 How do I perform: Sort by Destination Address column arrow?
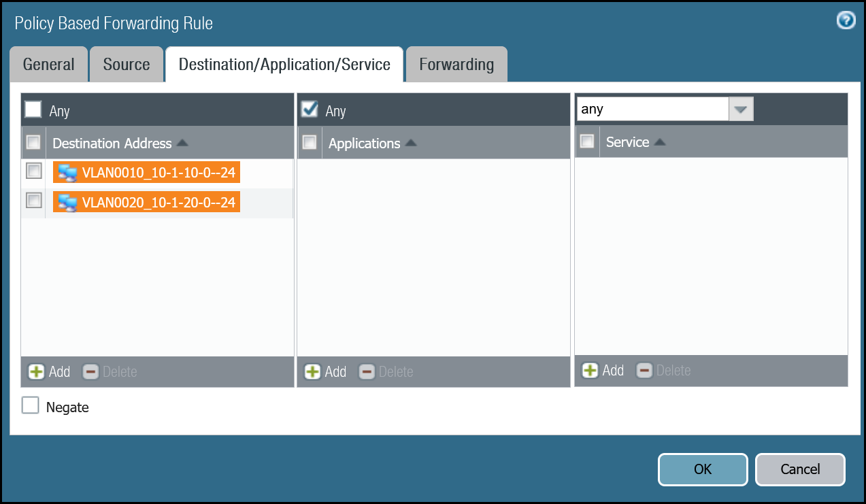182,144
